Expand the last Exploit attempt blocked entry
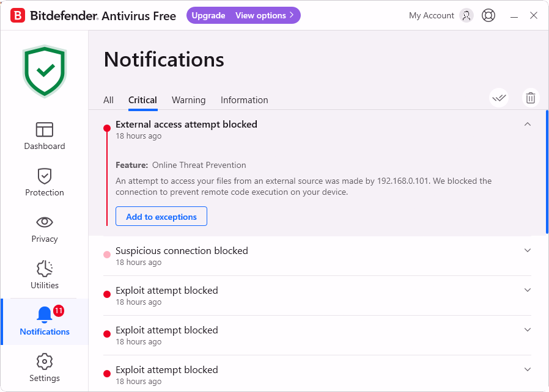The height and width of the screenshot is (392, 549). pos(527,369)
